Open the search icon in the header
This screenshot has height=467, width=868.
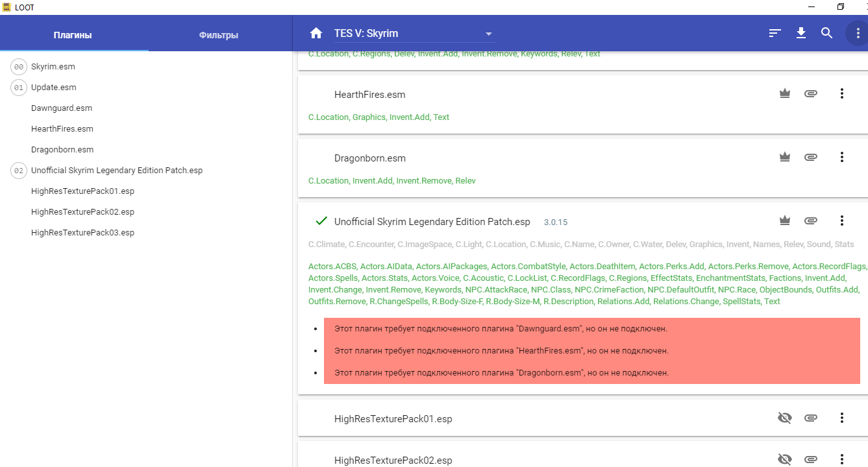pos(826,33)
